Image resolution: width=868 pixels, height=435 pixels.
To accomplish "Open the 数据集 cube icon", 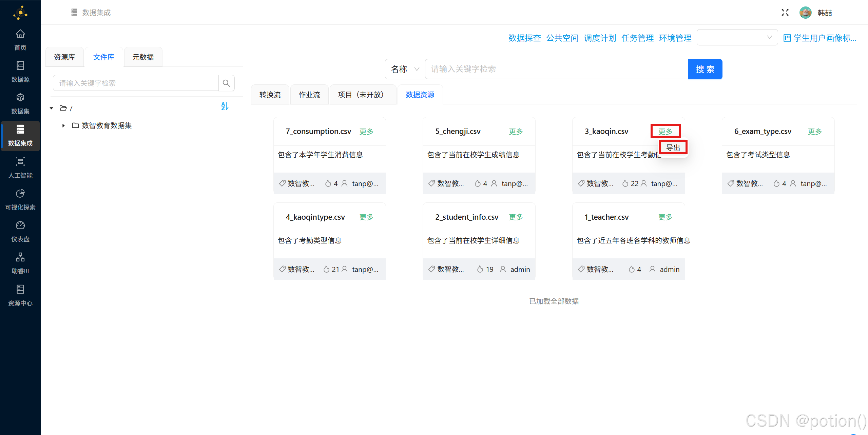I will pos(20,97).
